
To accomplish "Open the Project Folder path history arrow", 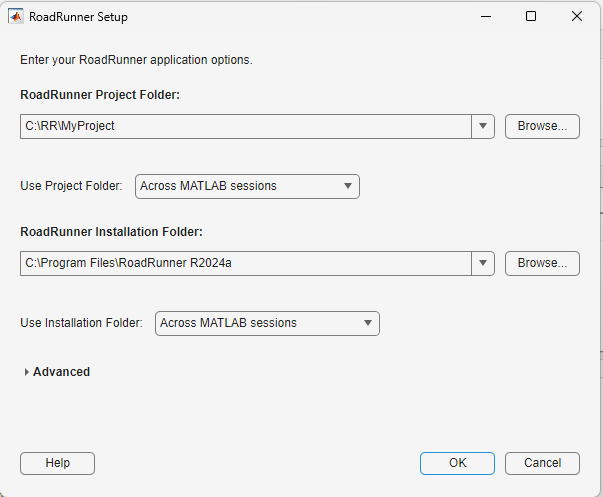I will tap(483, 126).
